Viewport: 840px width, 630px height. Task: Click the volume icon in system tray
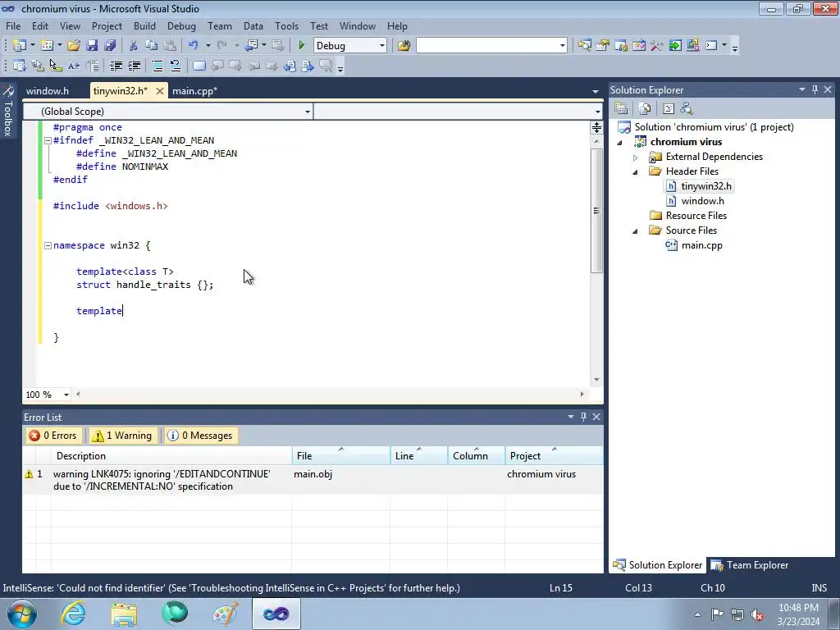coord(757,614)
